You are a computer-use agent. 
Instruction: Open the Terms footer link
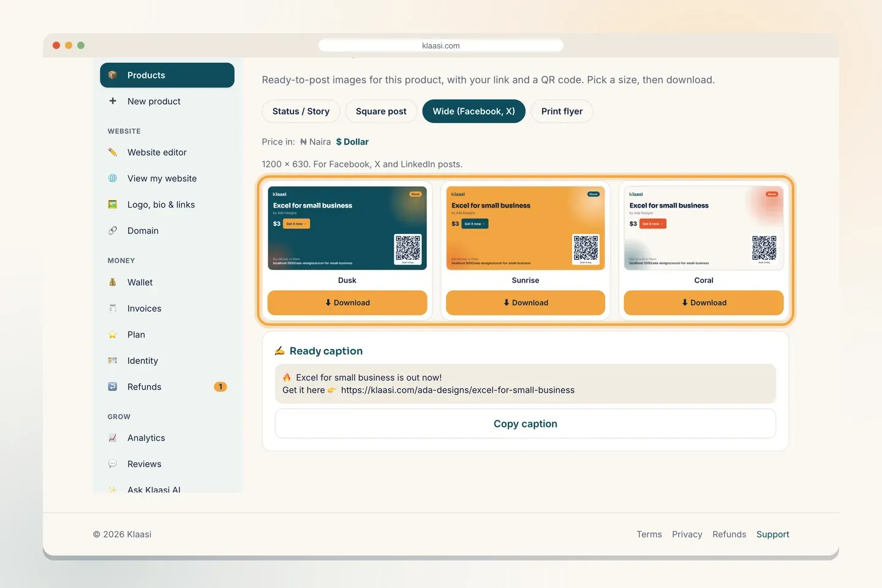[649, 534]
